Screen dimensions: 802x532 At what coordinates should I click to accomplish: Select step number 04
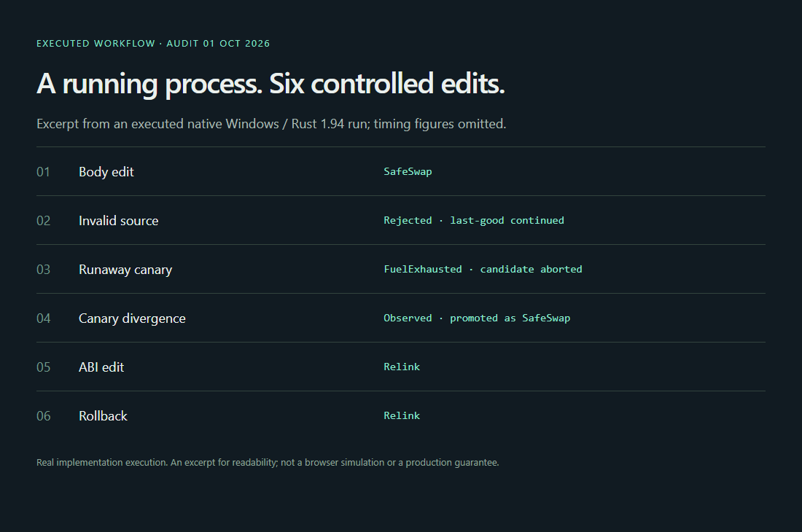(x=44, y=318)
